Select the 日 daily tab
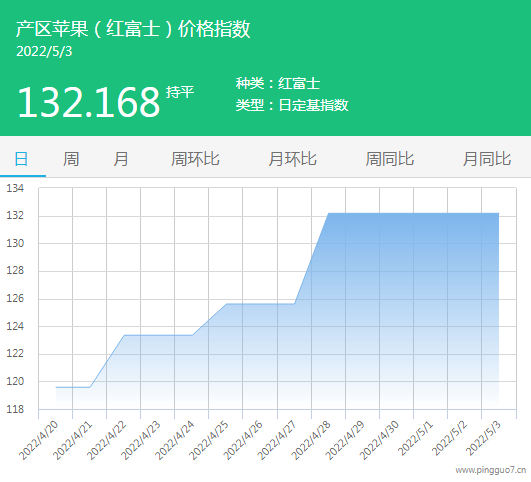The height and width of the screenshot is (482, 531). [21, 159]
